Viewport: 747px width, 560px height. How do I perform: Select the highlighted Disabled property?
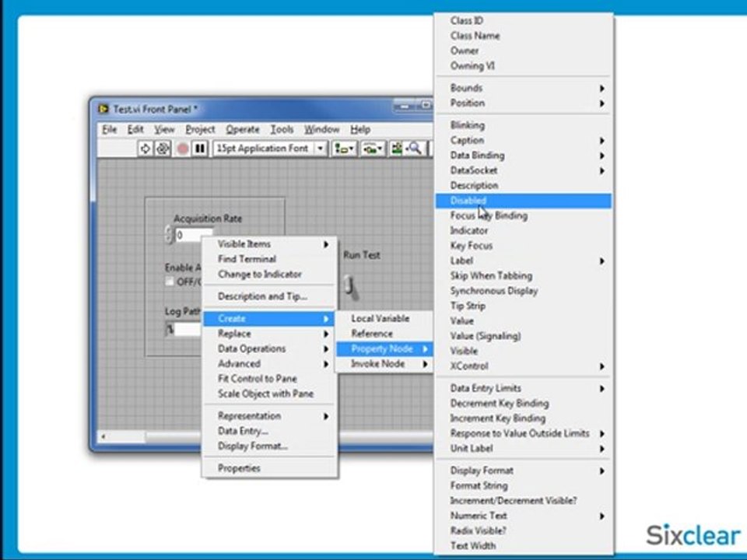pyautogui.click(x=524, y=201)
